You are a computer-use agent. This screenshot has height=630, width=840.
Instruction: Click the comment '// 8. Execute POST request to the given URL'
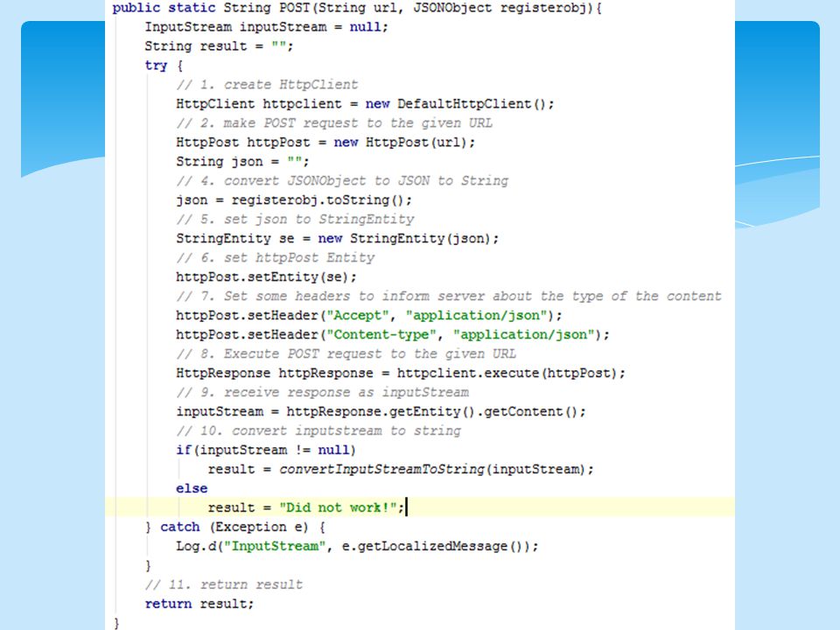(346, 354)
